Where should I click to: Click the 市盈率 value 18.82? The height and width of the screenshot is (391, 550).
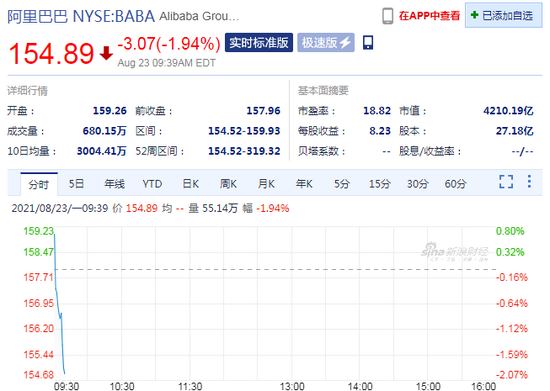(x=377, y=111)
